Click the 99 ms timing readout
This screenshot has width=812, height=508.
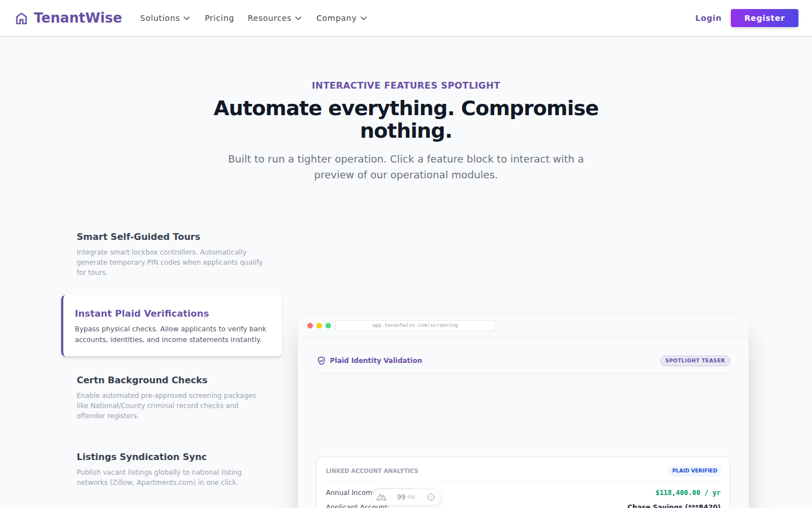tap(406, 497)
